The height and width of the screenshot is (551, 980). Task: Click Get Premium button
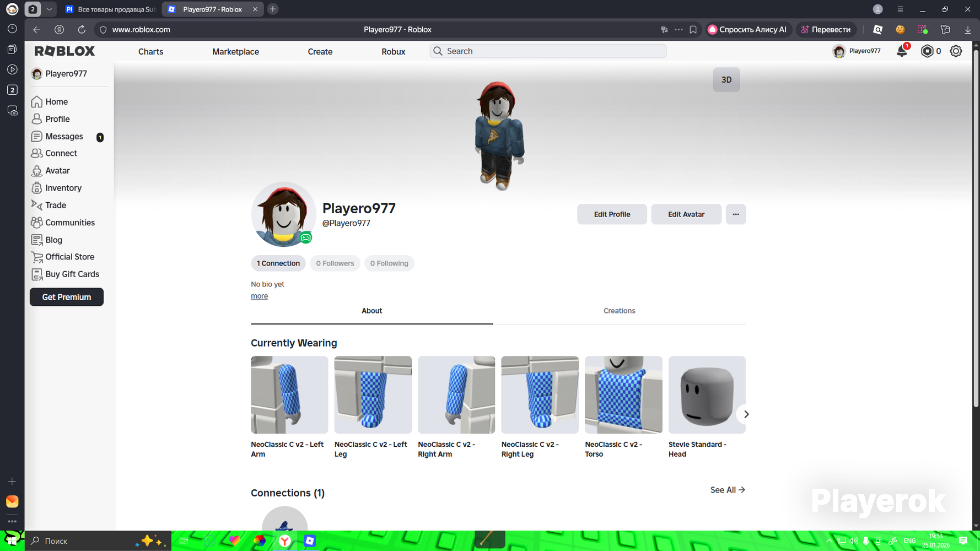point(67,297)
